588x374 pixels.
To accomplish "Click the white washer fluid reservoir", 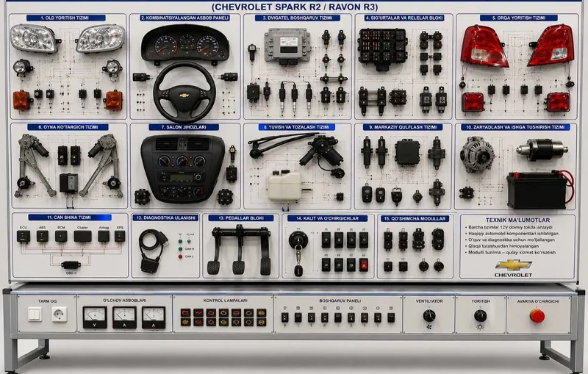I will pos(284,185).
